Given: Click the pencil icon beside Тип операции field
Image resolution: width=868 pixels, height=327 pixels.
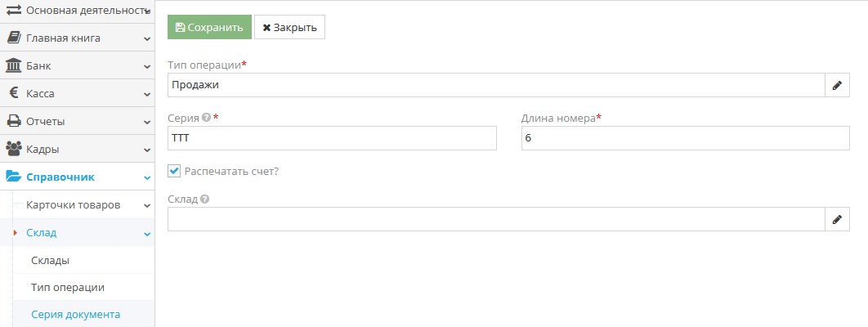Looking at the screenshot, I should 838,85.
